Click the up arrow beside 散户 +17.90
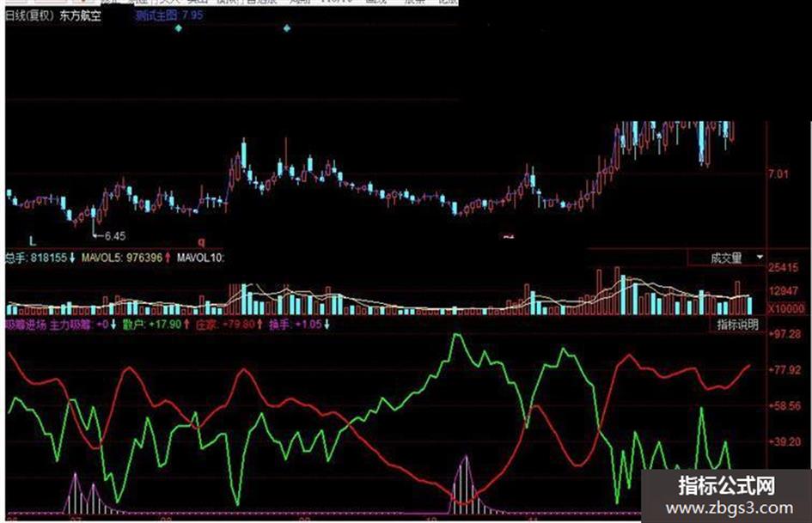This screenshot has height=523, width=812. pos(186,325)
